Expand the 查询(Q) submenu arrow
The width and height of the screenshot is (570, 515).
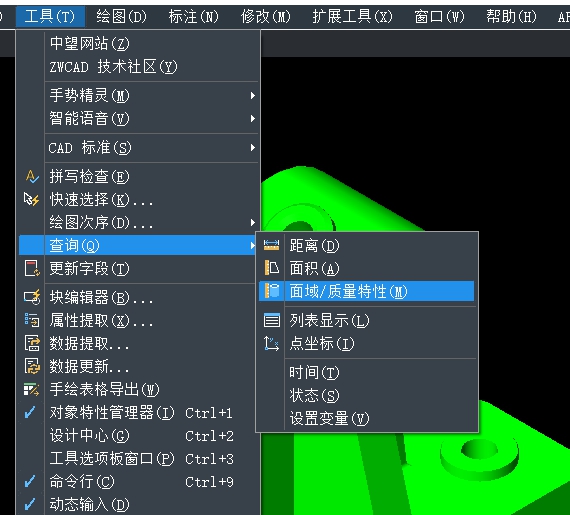click(253, 245)
